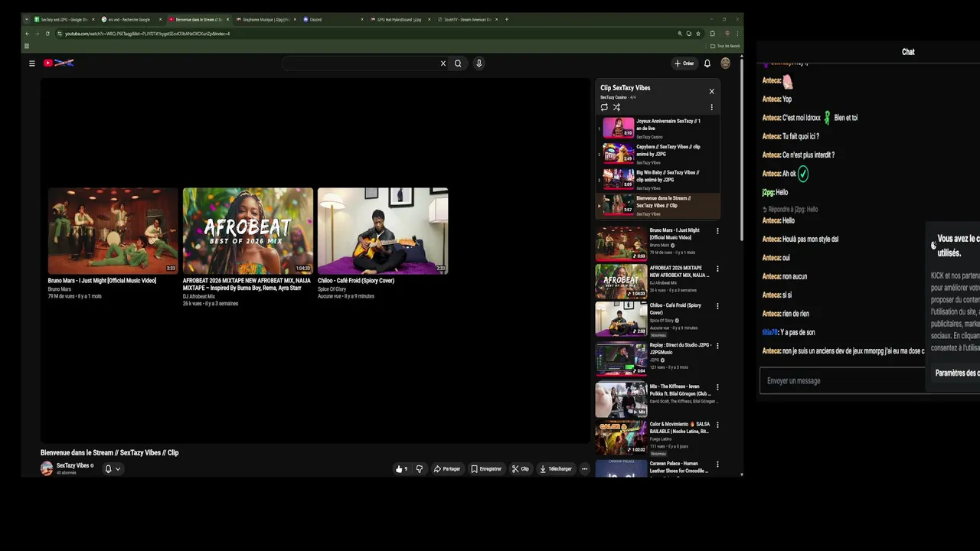980x551 pixels.
Task: Start voice search with the microphone icon
Action: [479, 64]
